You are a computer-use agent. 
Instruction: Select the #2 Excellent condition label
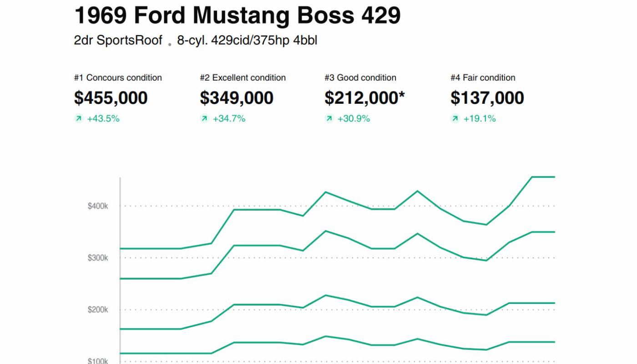[x=243, y=78]
